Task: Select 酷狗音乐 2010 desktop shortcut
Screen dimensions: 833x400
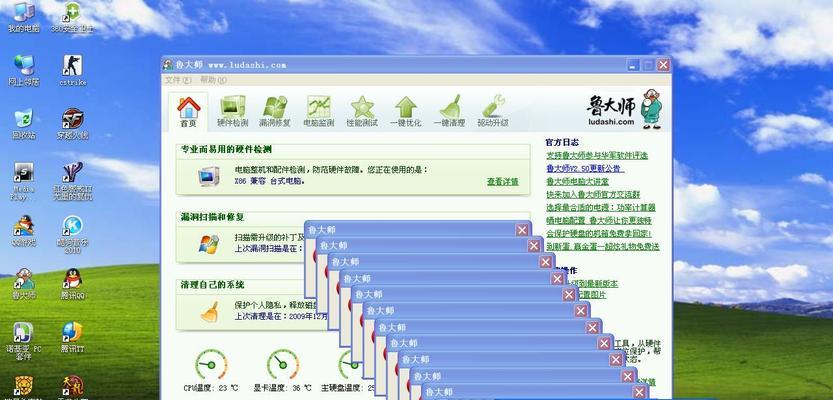Action: coord(73,234)
